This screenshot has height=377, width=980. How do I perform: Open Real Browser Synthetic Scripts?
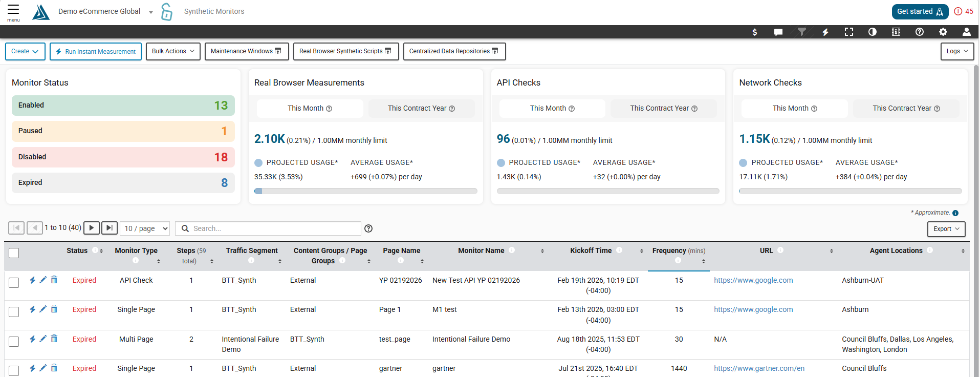346,51
